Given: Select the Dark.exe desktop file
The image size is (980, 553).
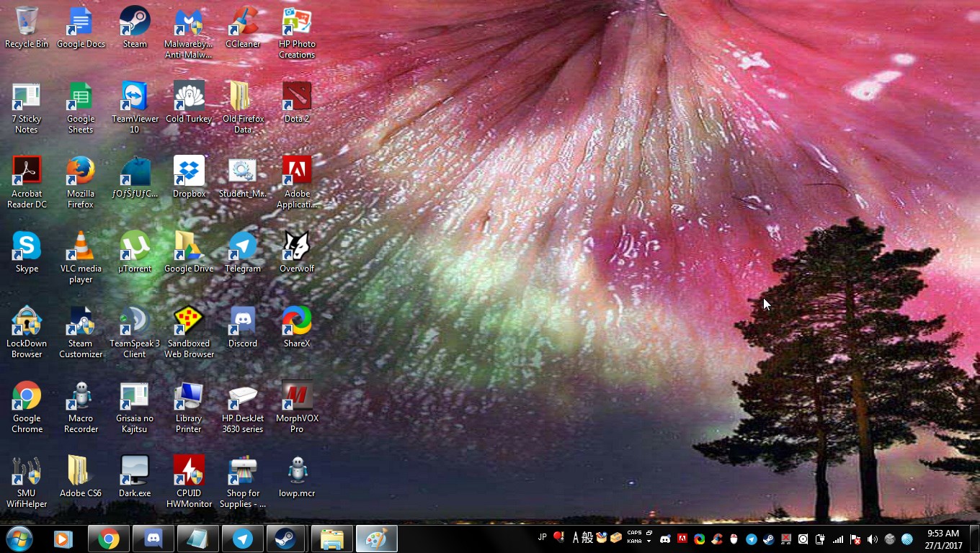Looking at the screenshot, I should pyautogui.click(x=135, y=477).
